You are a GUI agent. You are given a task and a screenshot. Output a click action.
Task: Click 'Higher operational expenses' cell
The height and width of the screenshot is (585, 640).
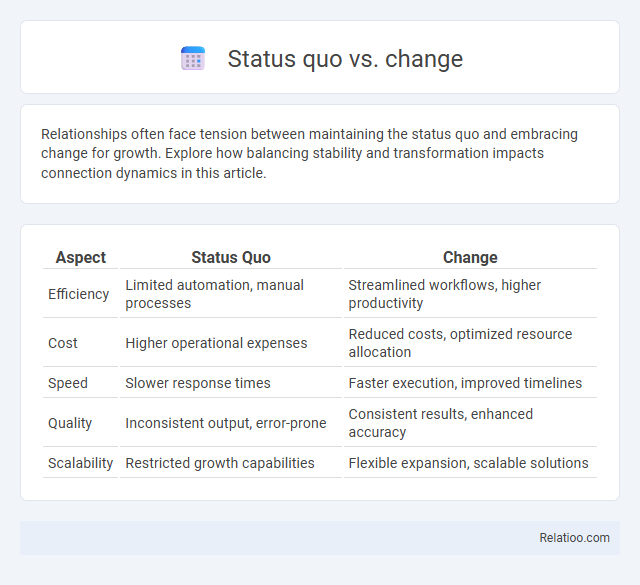pyautogui.click(x=231, y=343)
